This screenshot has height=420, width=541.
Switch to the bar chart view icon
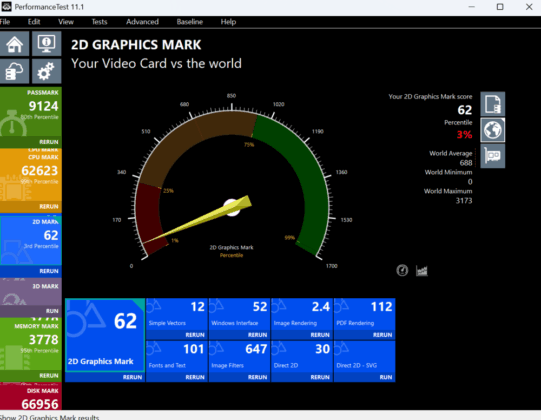[x=422, y=270]
